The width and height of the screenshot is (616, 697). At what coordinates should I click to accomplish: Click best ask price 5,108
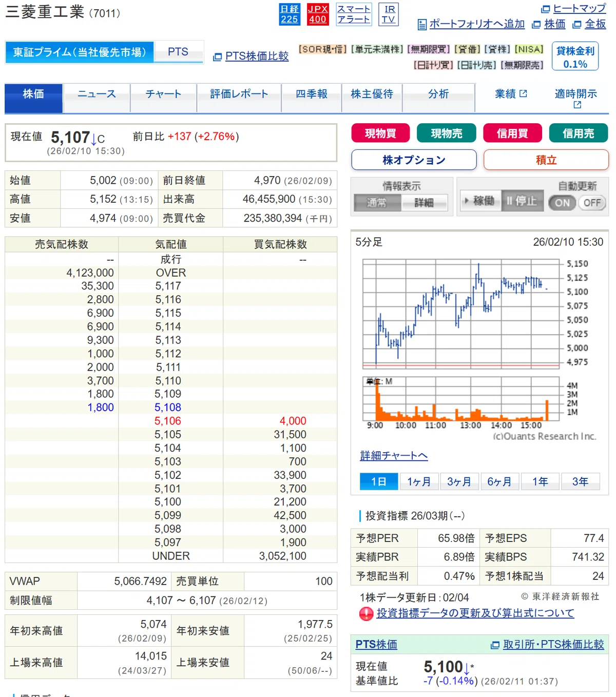point(168,408)
